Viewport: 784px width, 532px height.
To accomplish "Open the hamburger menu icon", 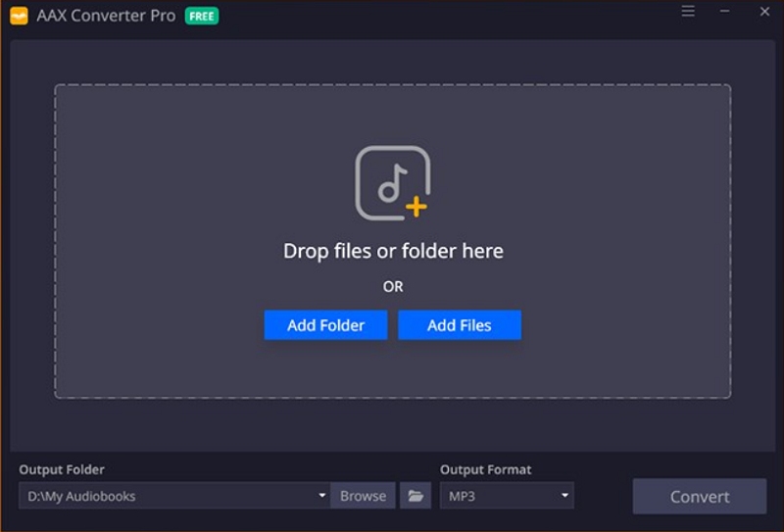I will point(688,11).
